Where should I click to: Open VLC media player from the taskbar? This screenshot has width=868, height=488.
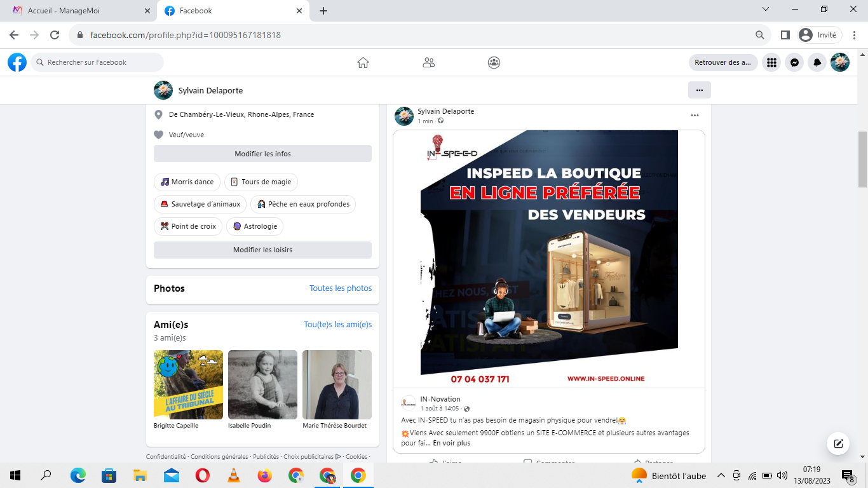[x=234, y=475]
